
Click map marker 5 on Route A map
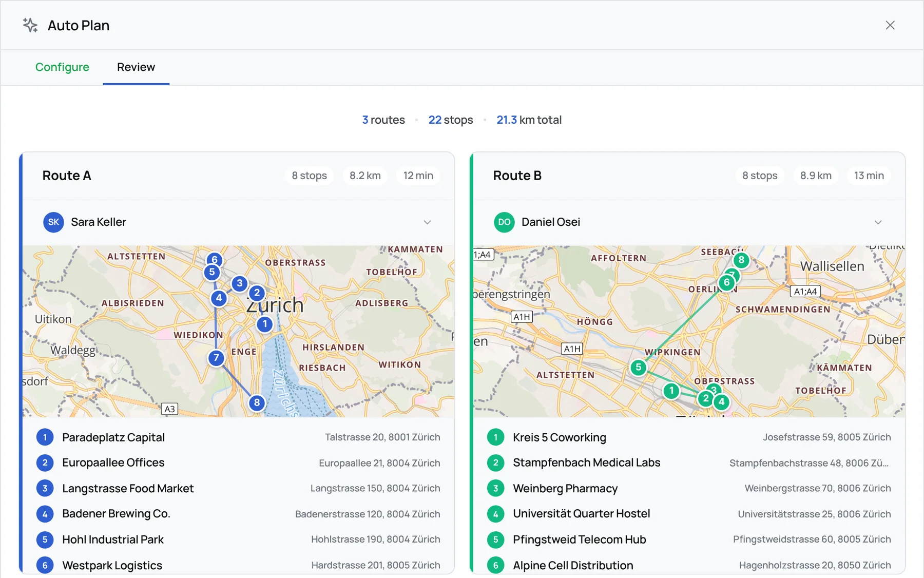point(211,272)
